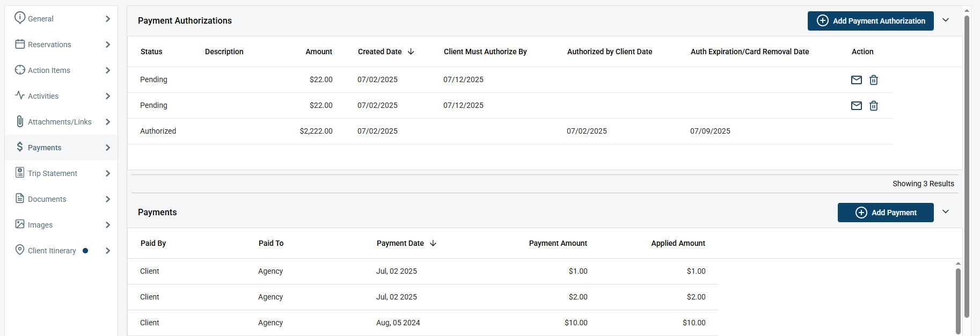The width and height of the screenshot is (980, 336).
Task: Sort by Description column header
Action: pyautogui.click(x=224, y=52)
